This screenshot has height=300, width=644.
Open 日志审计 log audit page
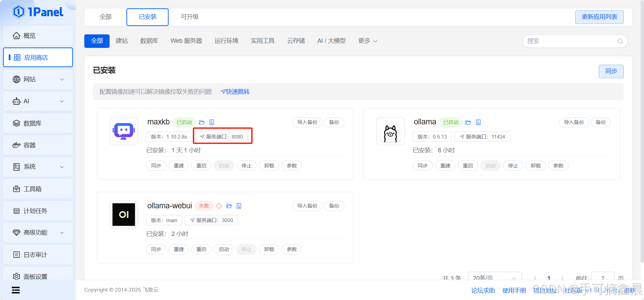[x=38, y=255]
